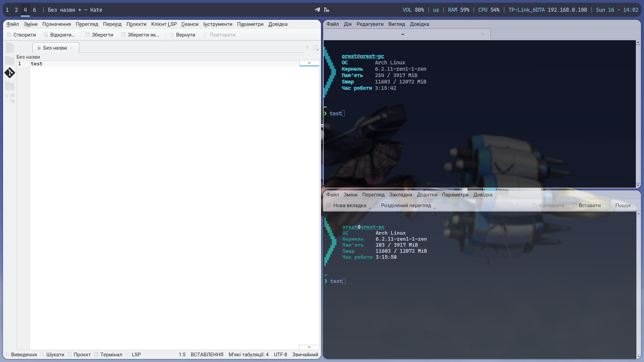Screen dimensions: 644x362
Task: Click Зберегти як... in Kate's toolbar
Action: 141,35
